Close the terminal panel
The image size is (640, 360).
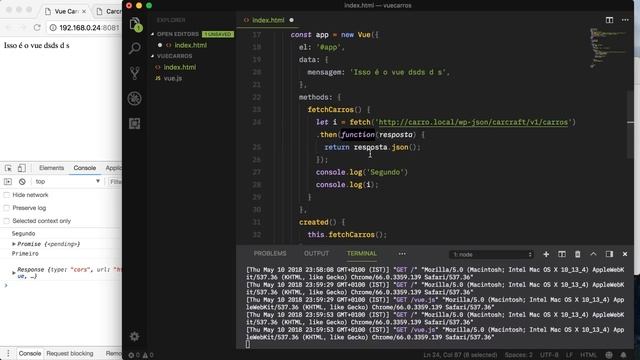pos(625,254)
